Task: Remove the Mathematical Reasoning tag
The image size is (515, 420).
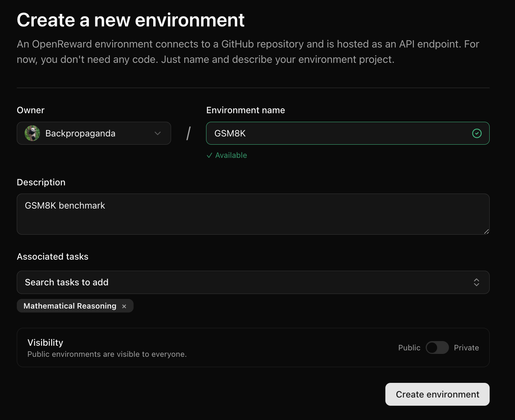Action: click(124, 306)
